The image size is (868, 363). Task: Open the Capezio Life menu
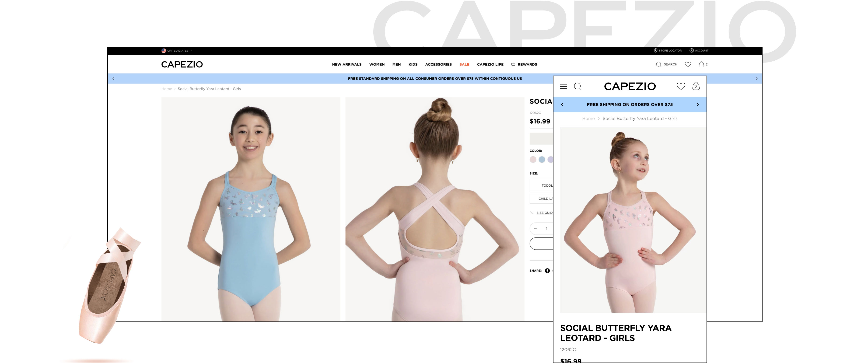(490, 64)
